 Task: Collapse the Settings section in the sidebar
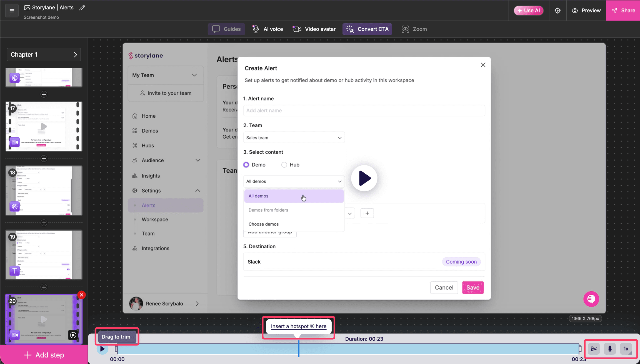tap(197, 191)
